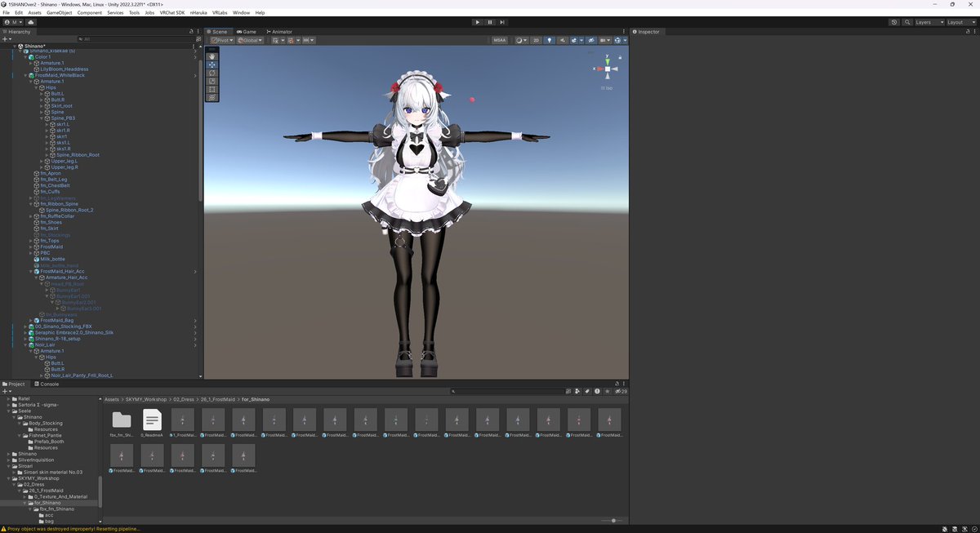Toggle the MSAA button in Scene view
Viewport: 980px width, 533px height.
coord(500,40)
